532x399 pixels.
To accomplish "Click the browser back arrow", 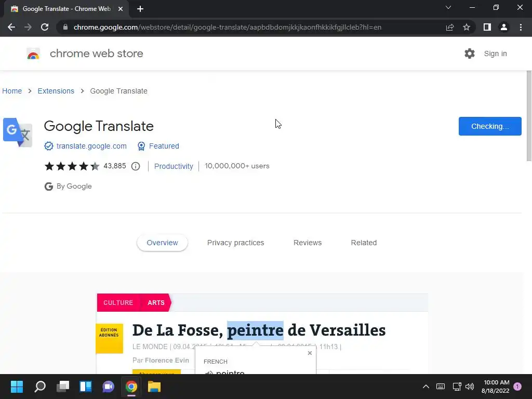I will tap(11, 27).
